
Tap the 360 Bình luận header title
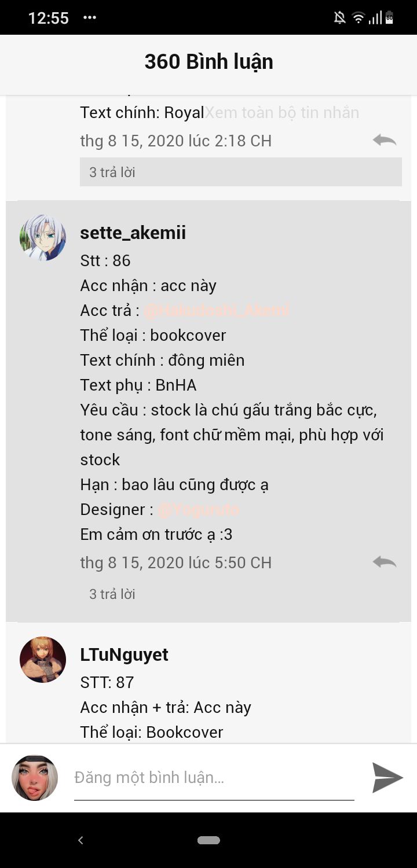[209, 62]
